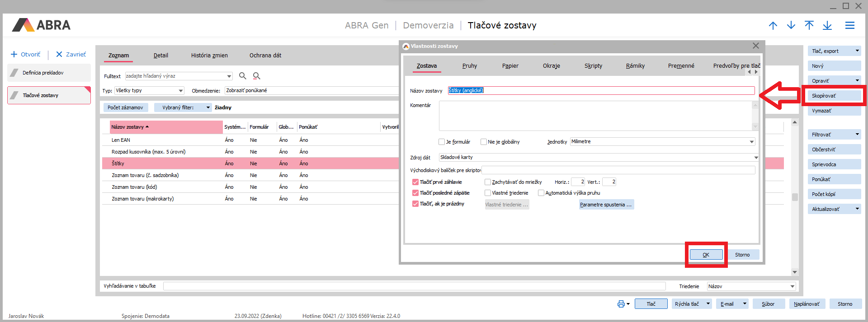Click the down arrow navigation icon
The width and height of the screenshot is (868, 322).
[x=791, y=26]
